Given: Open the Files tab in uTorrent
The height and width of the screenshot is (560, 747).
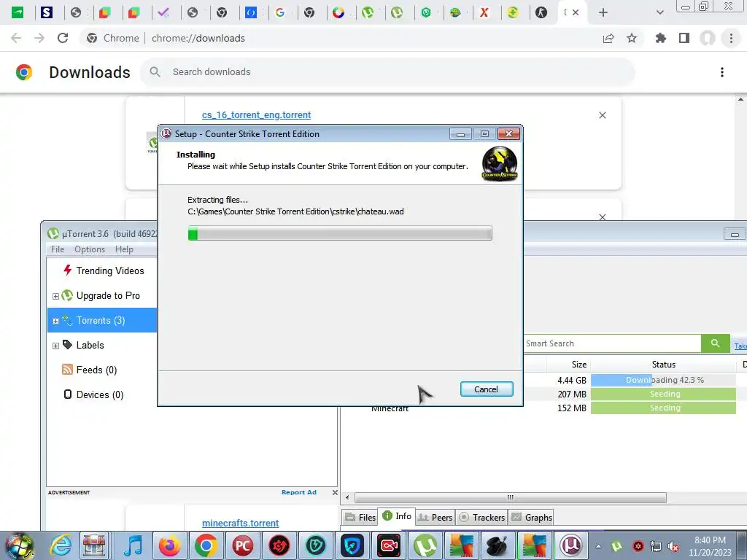Looking at the screenshot, I should point(360,517).
